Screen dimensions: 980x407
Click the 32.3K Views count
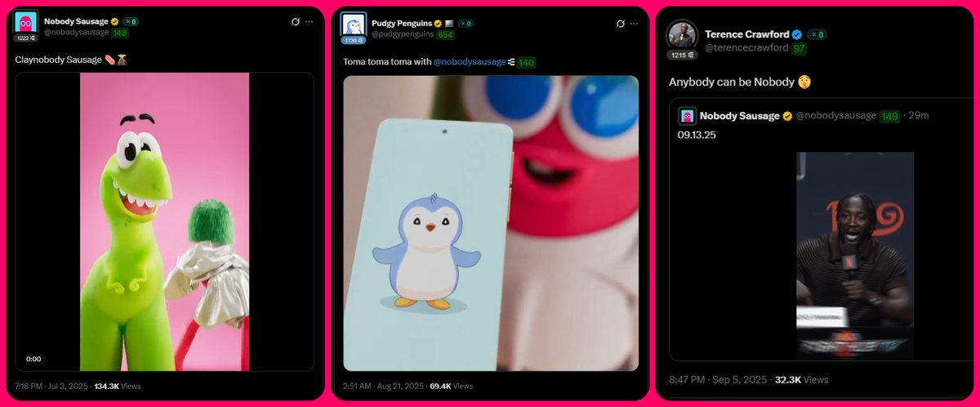(801, 379)
